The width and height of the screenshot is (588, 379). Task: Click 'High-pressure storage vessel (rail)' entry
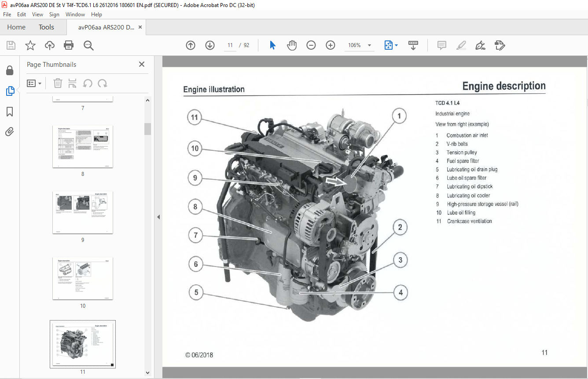point(482,204)
